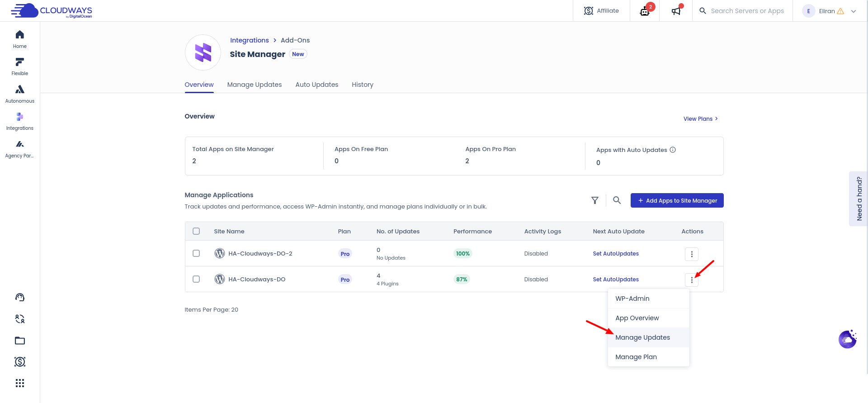
Task: Open the apps grid menu icon
Action: click(20, 384)
